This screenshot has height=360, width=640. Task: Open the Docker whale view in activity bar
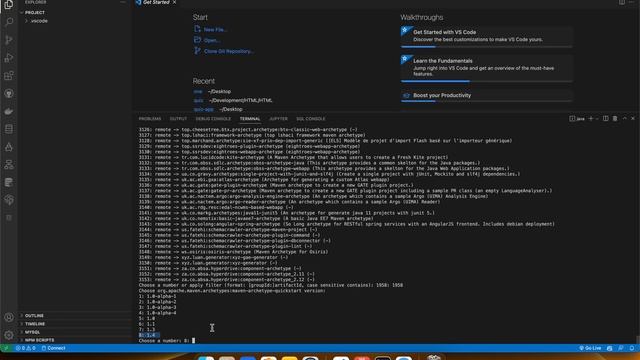point(9,111)
